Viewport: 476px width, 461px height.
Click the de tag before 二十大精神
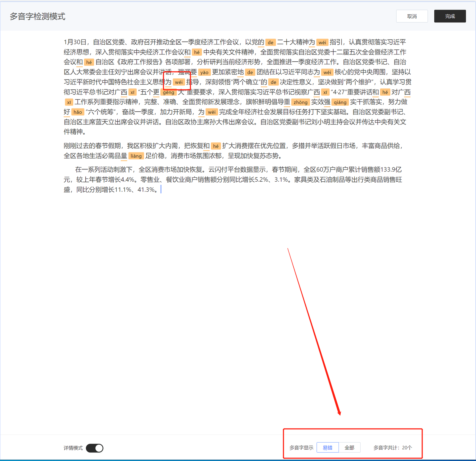tap(270, 43)
